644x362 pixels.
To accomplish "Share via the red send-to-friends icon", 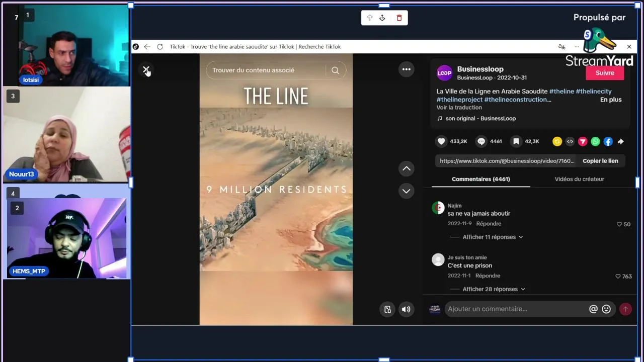I will coord(583,142).
